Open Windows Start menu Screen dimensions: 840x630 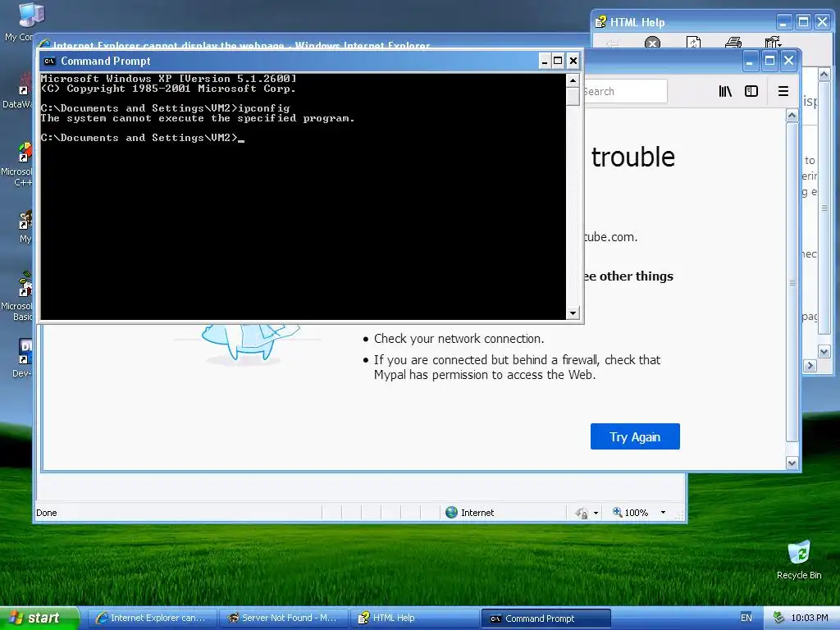tap(39, 619)
